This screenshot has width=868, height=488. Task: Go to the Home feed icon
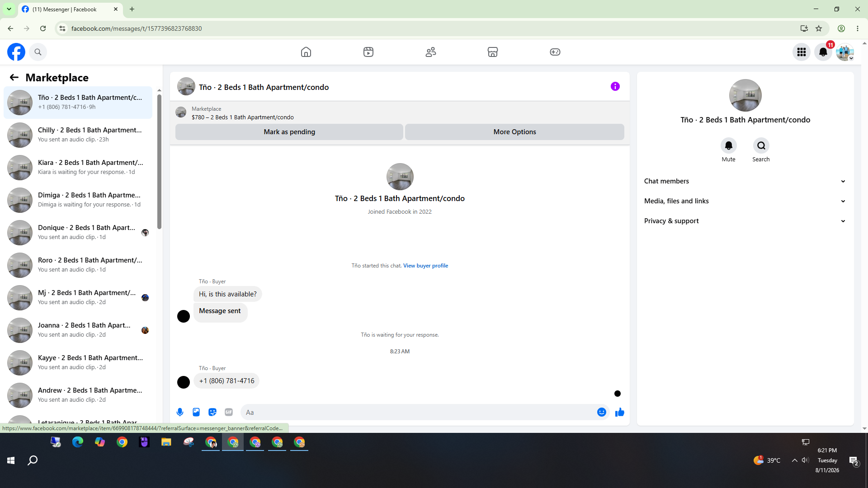coord(306,52)
